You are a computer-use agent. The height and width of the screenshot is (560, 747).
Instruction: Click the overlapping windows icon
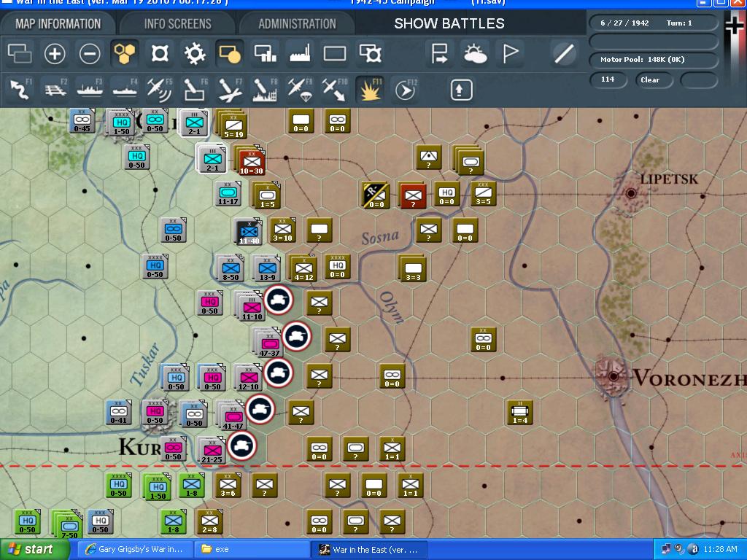click(20, 53)
